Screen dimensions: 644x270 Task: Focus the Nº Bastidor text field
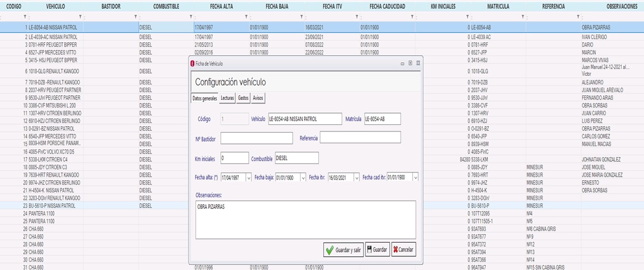tap(257, 138)
